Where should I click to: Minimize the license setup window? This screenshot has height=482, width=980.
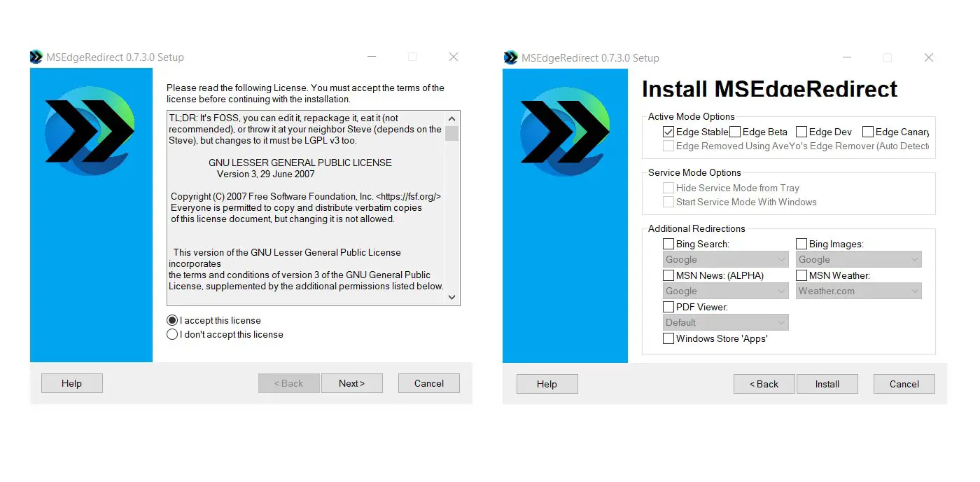coord(372,57)
